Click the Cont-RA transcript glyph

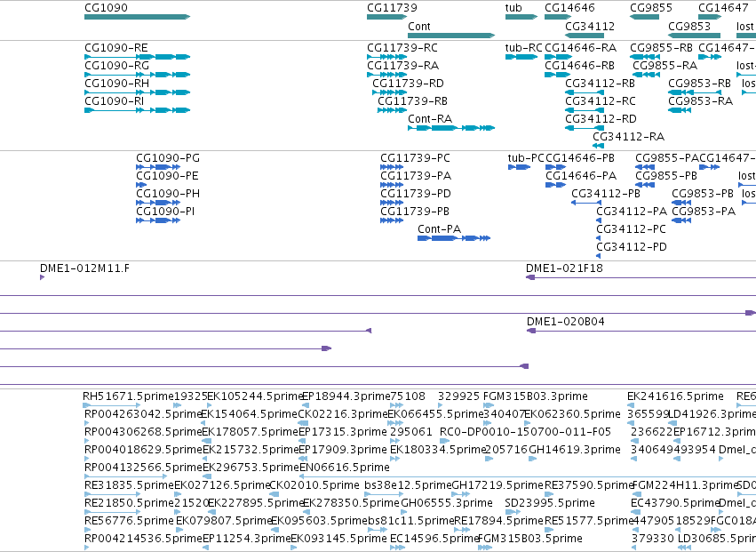pos(451,128)
